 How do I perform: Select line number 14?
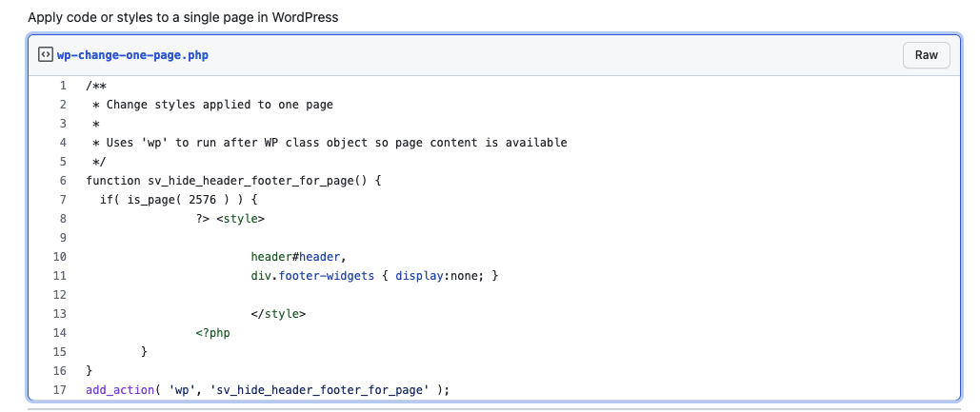(60, 333)
